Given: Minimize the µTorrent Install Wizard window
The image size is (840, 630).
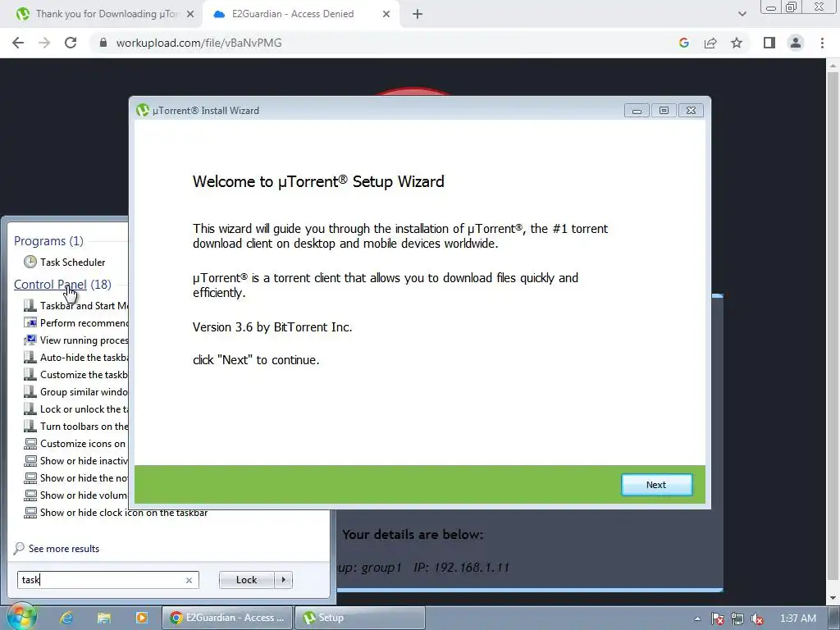Looking at the screenshot, I should click(x=637, y=111).
